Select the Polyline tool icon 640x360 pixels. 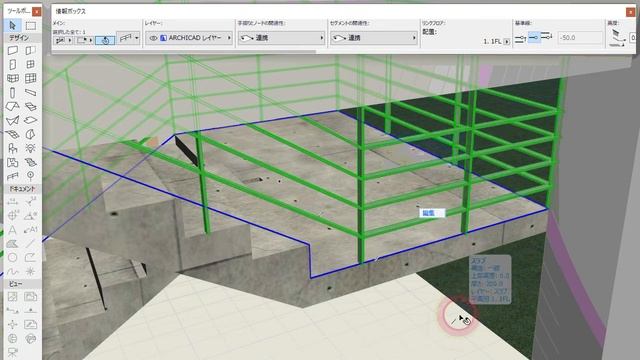tap(31, 258)
